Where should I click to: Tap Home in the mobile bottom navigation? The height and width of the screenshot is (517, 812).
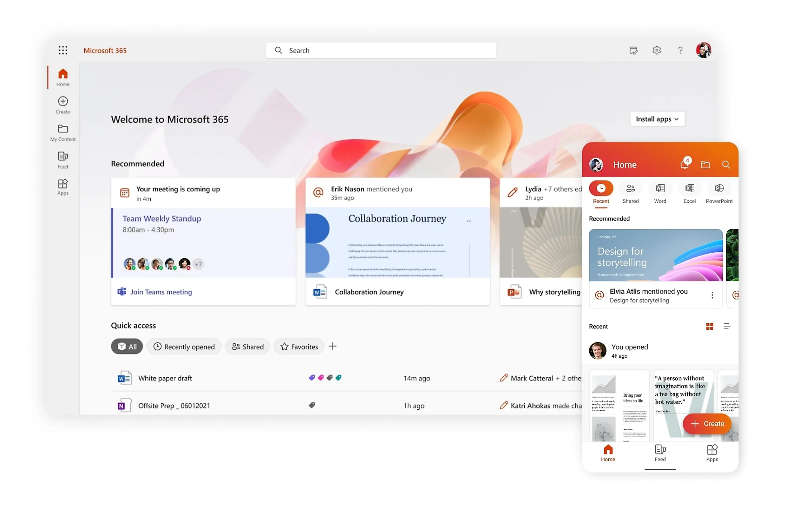pos(608,454)
